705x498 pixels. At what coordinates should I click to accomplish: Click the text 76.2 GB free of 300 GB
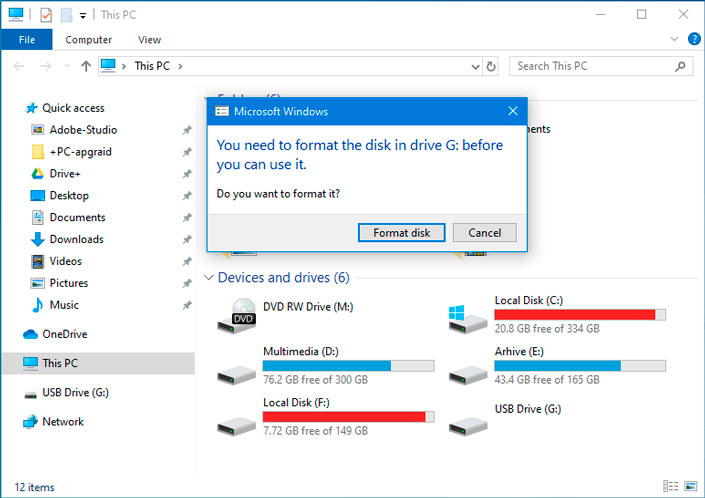pyautogui.click(x=316, y=380)
